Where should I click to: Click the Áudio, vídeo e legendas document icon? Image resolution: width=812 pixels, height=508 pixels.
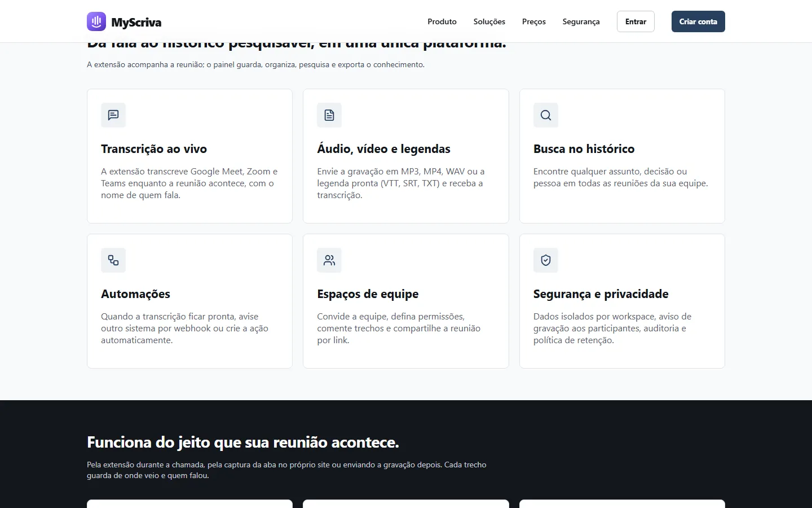tap(329, 115)
